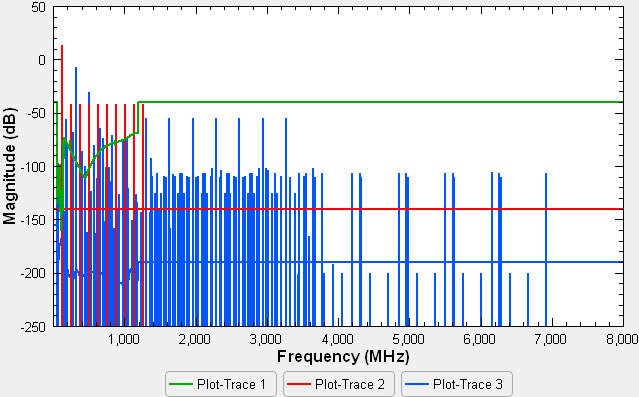Click the -50 magnitude tick label

pos(36,113)
